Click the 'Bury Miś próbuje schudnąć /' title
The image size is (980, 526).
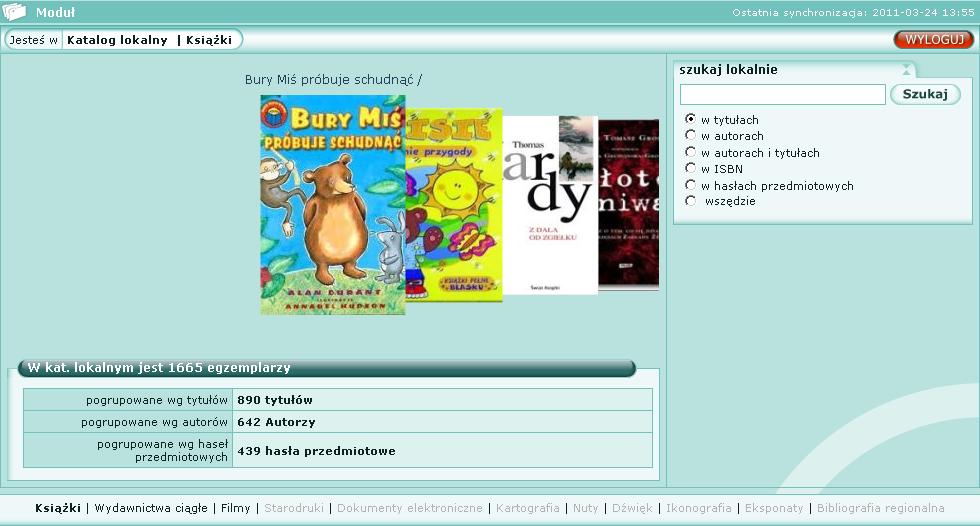point(333,80)
